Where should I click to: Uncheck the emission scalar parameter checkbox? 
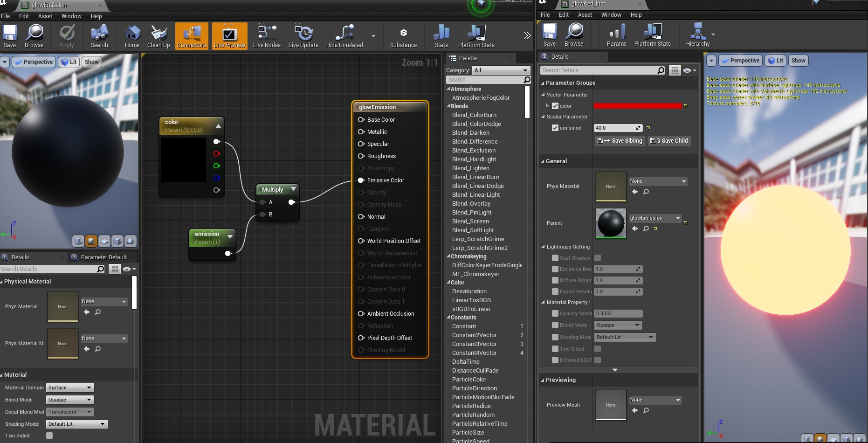click(555, 128)
